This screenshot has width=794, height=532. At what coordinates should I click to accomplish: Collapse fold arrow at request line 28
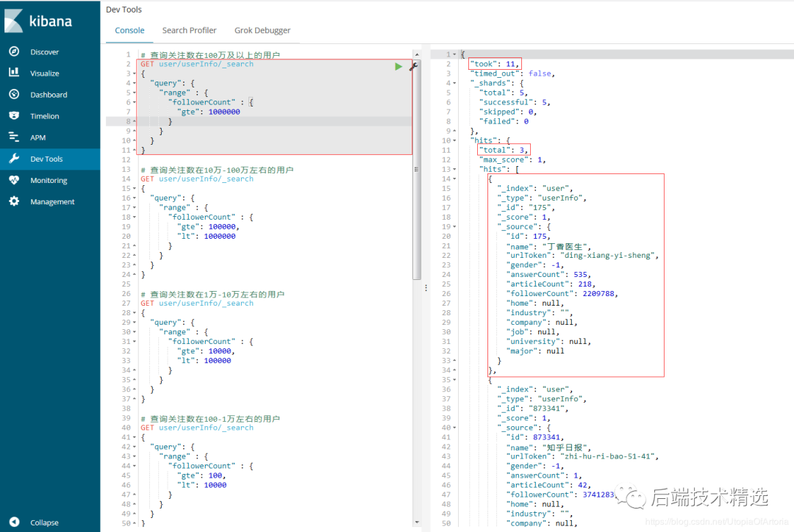click(x=135, y=313)
